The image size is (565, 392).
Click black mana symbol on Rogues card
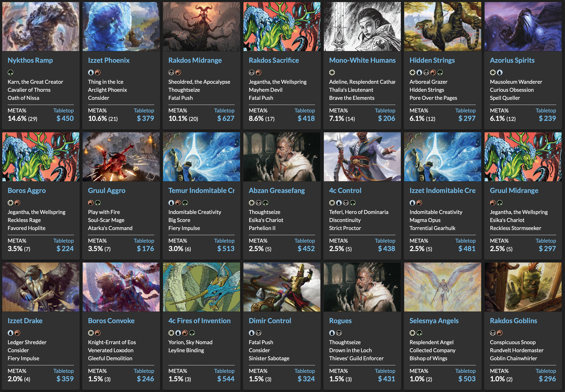(339, 333)
